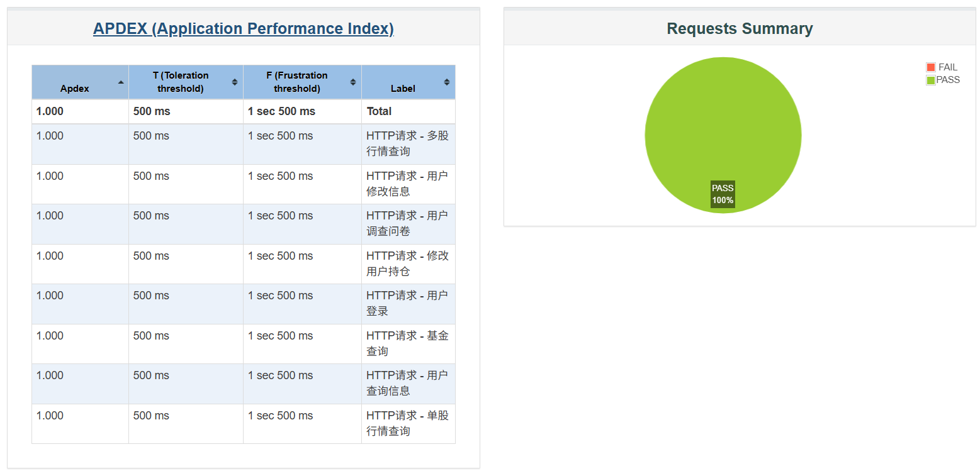
Task: Click toleration value in 修改用户持仓 row
Action: coord(151,256)
